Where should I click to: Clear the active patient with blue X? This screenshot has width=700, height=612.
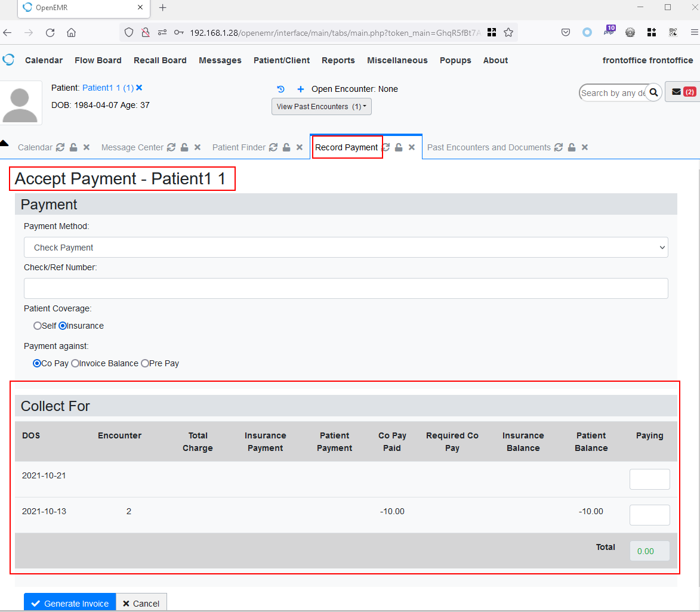tap(139, 88)
